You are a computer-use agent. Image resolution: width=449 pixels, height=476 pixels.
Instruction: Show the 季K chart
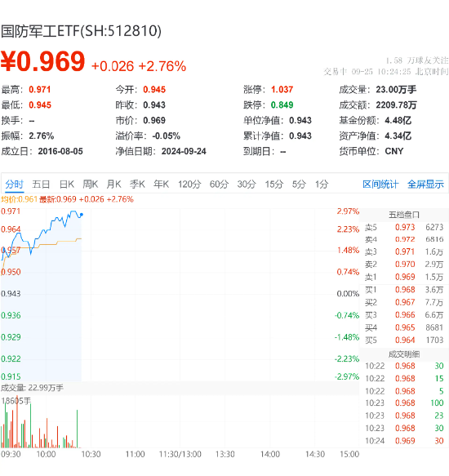pos(137,184)
